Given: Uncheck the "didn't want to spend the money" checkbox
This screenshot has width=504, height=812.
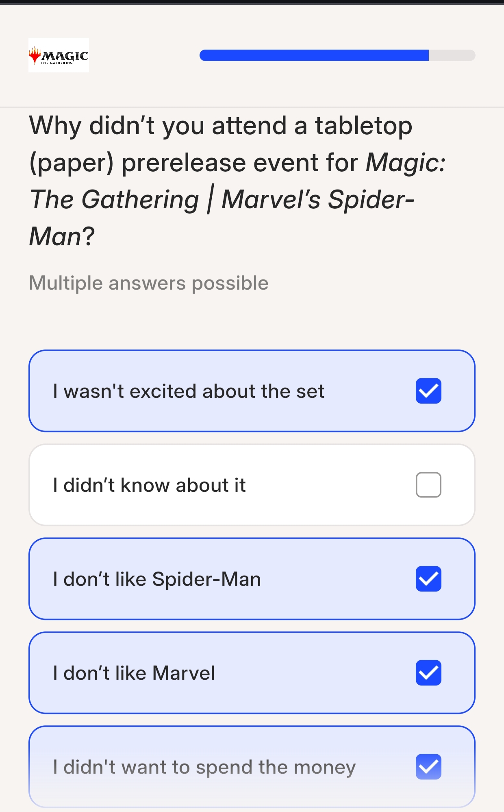Looking at the screenshot, I should pyautogui.click(x=428, y=767).
